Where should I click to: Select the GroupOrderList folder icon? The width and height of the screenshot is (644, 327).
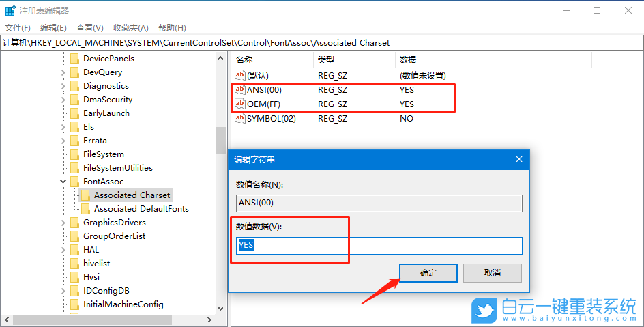coord(74,236)
